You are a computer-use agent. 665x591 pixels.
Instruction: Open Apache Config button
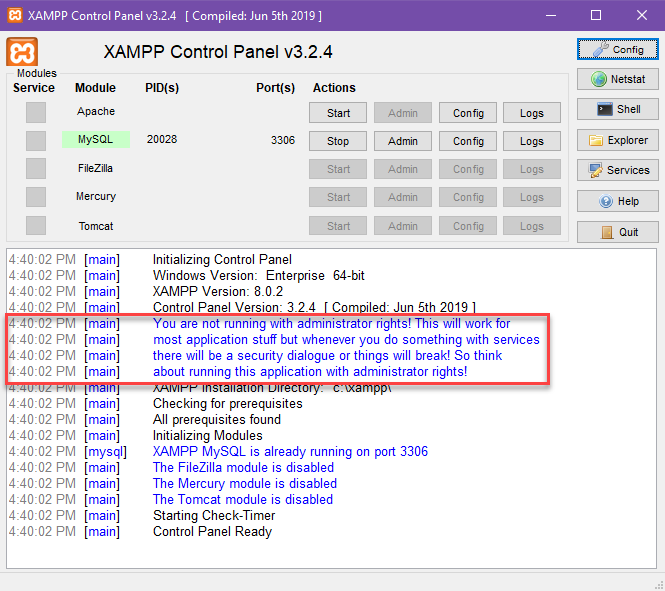468,113
